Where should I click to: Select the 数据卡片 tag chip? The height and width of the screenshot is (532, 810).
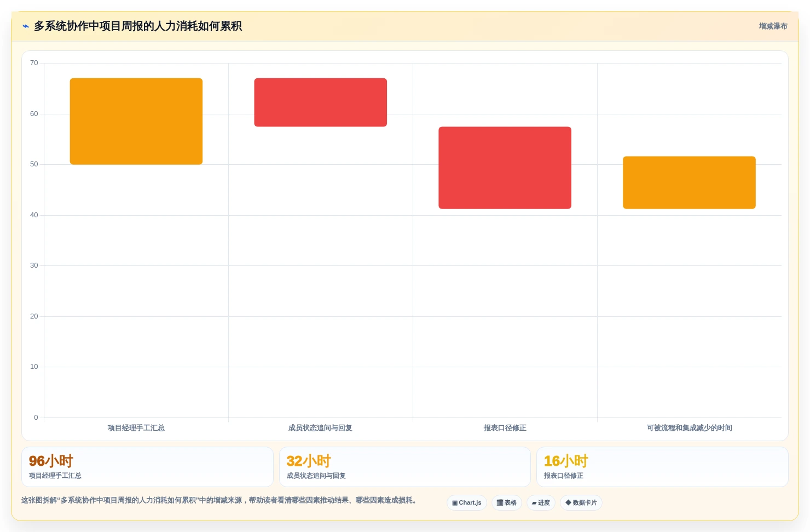581,502
